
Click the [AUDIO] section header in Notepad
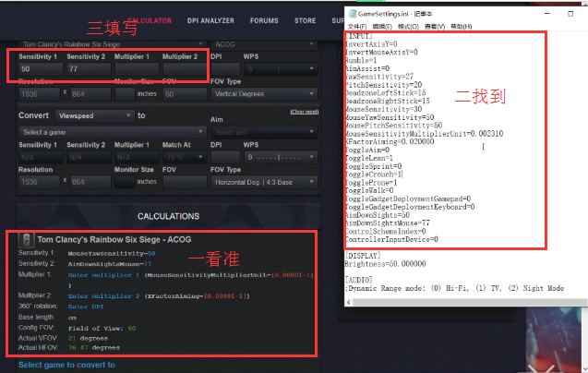pos(358,281)
